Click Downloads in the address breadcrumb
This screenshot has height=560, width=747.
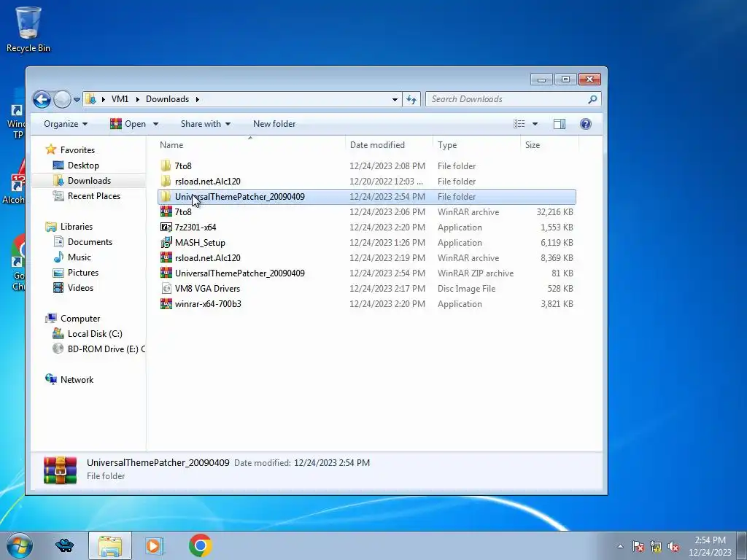[167, 99]
